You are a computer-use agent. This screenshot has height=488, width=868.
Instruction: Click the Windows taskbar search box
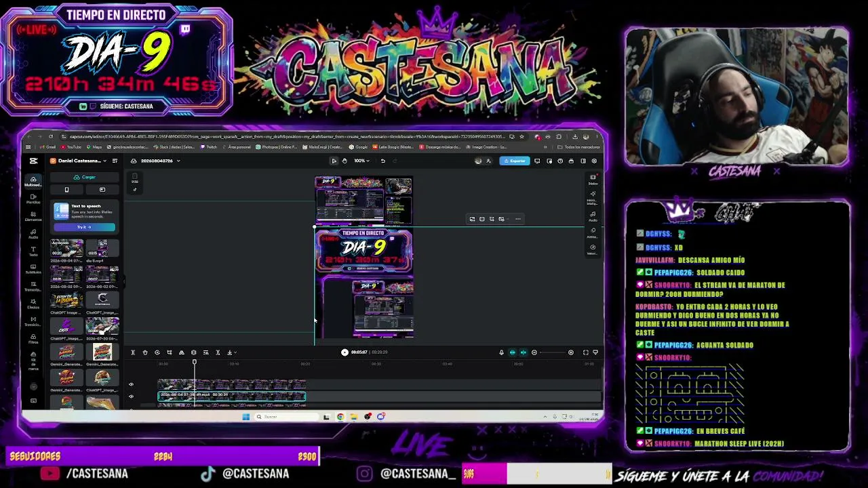point(287,417)
